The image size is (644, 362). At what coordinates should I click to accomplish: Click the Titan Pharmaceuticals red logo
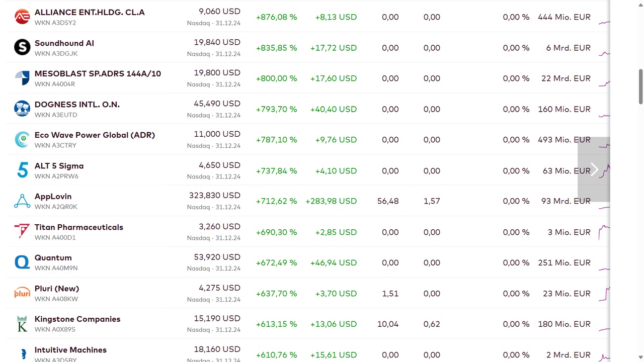(x=22, y=232)
